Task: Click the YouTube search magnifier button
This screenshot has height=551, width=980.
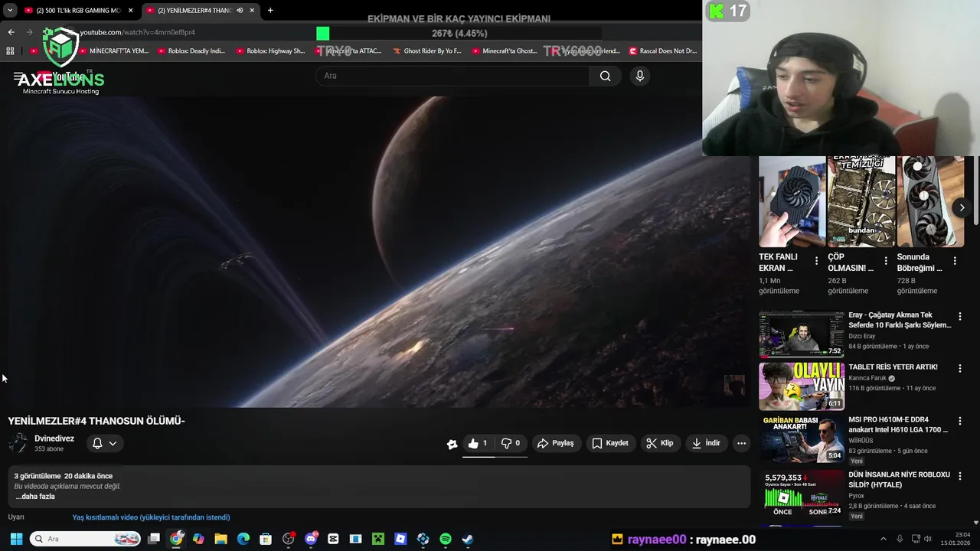Action: pyautogui.click(x=605, y=76)
